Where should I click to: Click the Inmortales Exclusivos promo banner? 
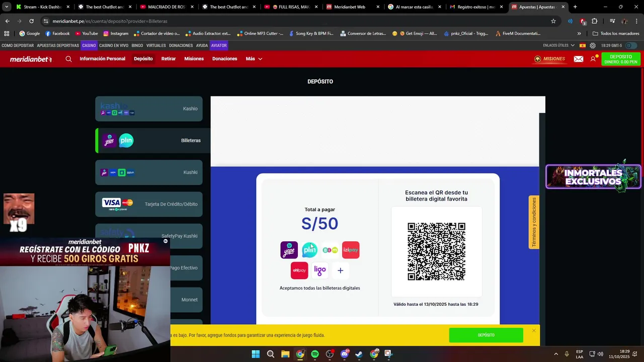(593, 176)
